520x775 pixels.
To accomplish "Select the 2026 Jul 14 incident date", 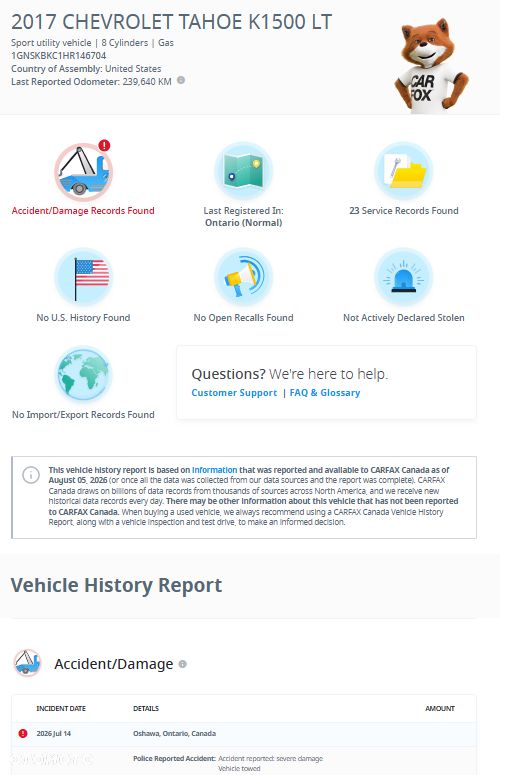I will tap(54, 733).
